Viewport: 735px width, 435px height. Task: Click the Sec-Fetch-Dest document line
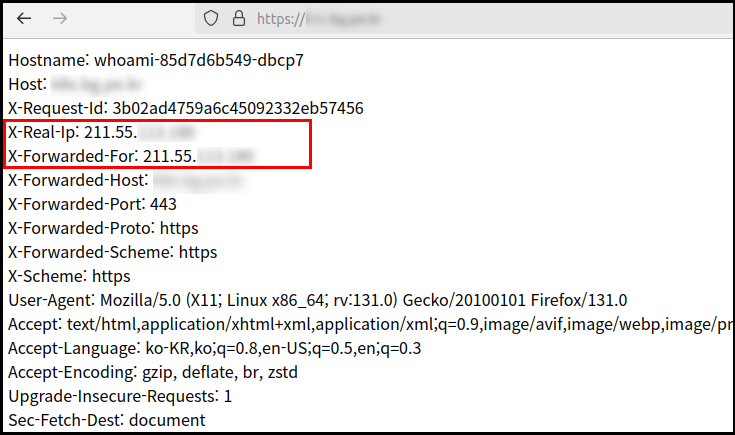(107, 420)
